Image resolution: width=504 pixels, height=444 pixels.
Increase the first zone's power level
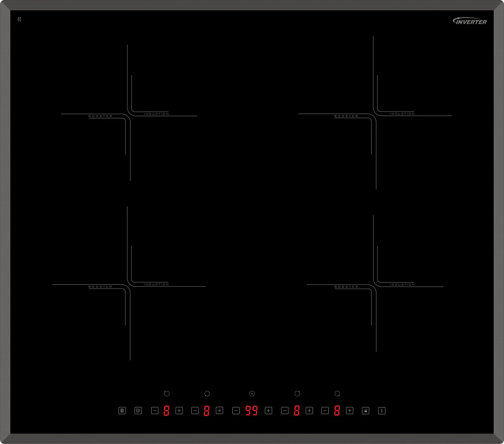tap(179, 411)
